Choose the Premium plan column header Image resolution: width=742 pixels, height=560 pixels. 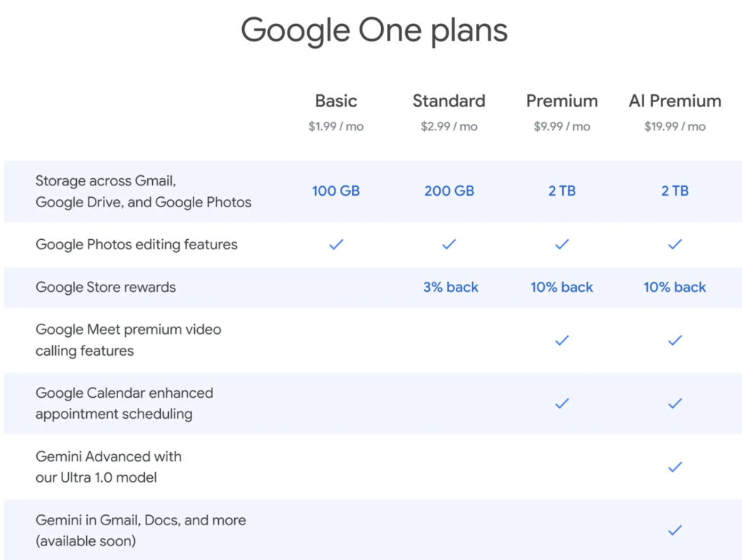pyautogui.click(x=562, y=101)
